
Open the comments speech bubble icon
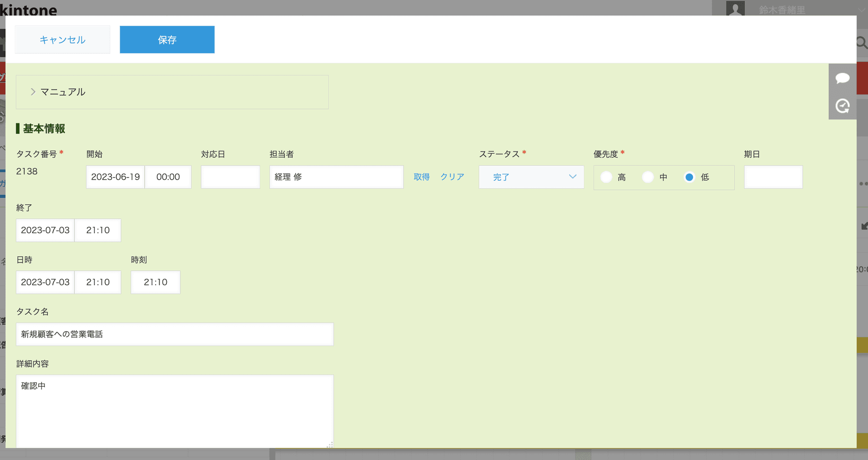click(x=842, y=78)
